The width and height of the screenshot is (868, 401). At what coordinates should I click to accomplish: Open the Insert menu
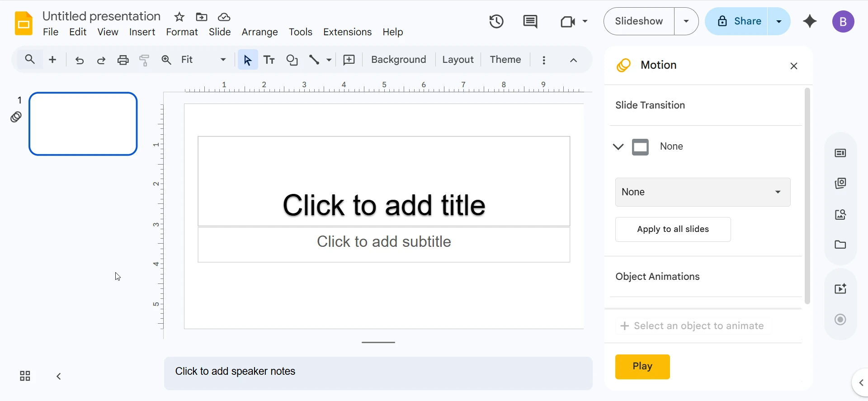coord(142,32)
